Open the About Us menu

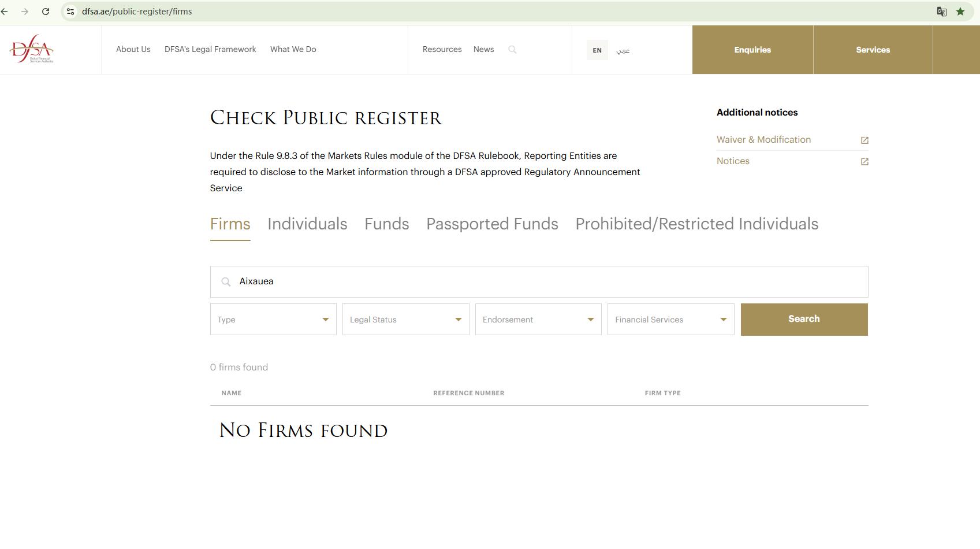click(x=133, y=49)
